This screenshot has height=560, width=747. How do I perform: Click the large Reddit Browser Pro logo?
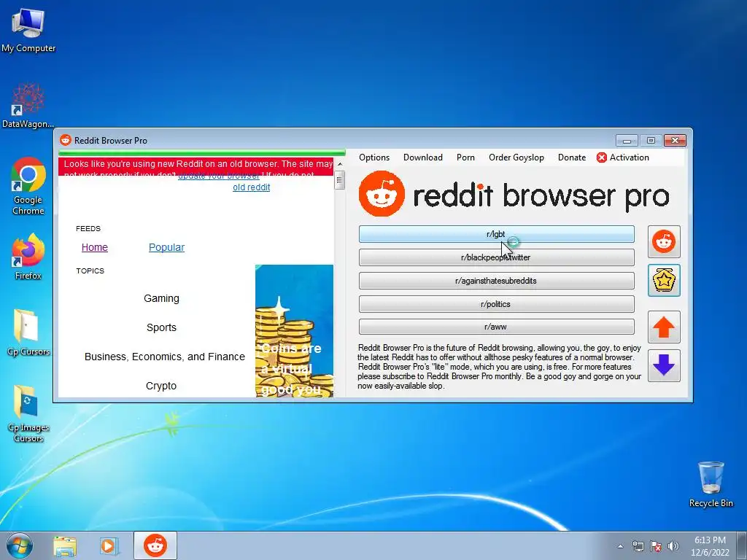(x=514, y=195)
